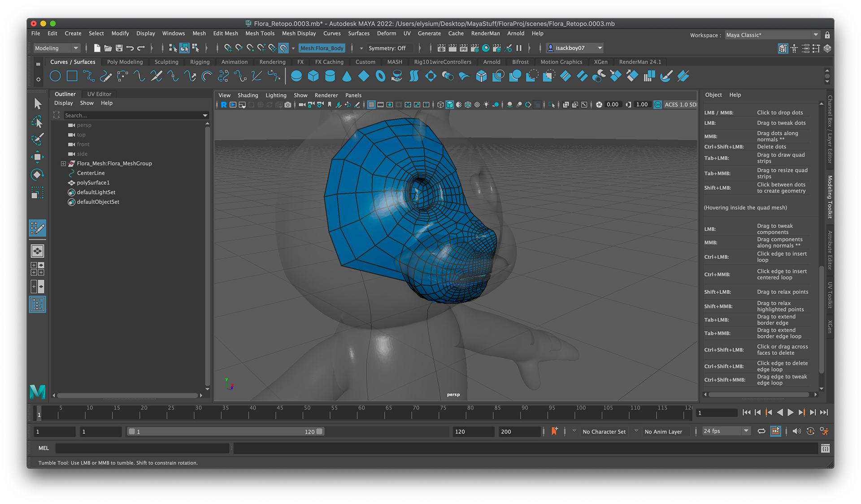The width and height of the screenshot is (861, 504).
Task: Click the Redo arrow icon
Action: (141, 48)
